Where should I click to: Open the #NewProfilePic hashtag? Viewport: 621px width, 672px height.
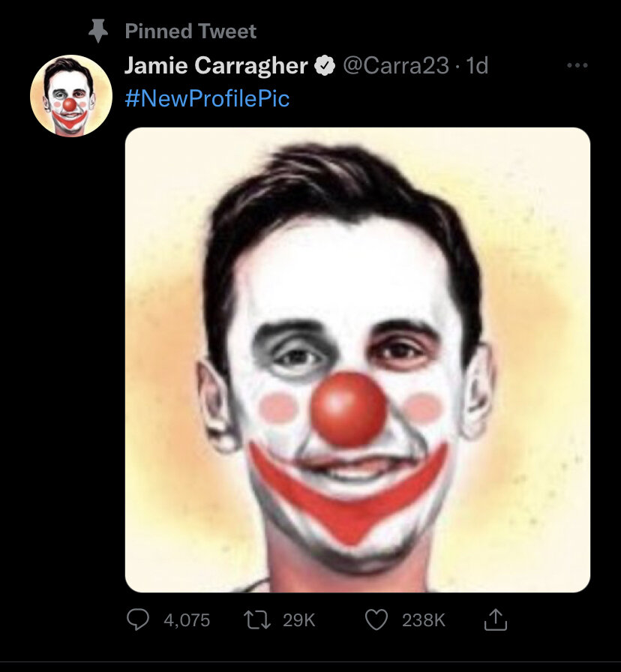(207, 98)
